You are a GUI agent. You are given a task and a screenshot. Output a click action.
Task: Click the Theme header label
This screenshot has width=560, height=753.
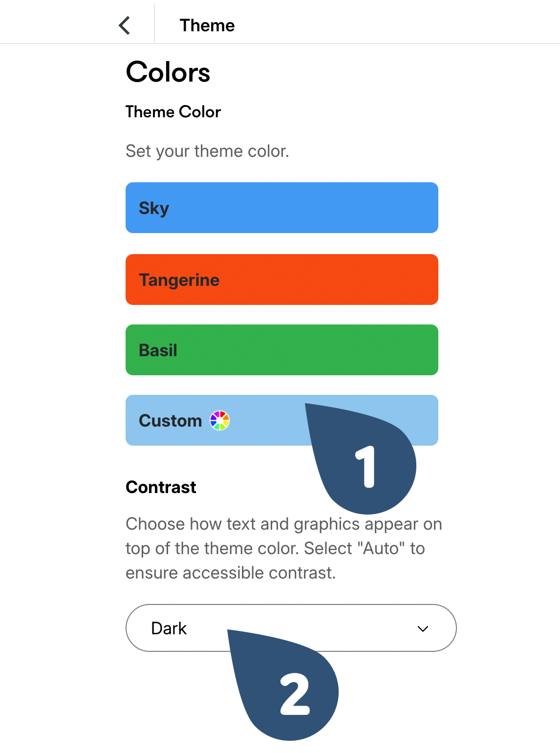207,25
